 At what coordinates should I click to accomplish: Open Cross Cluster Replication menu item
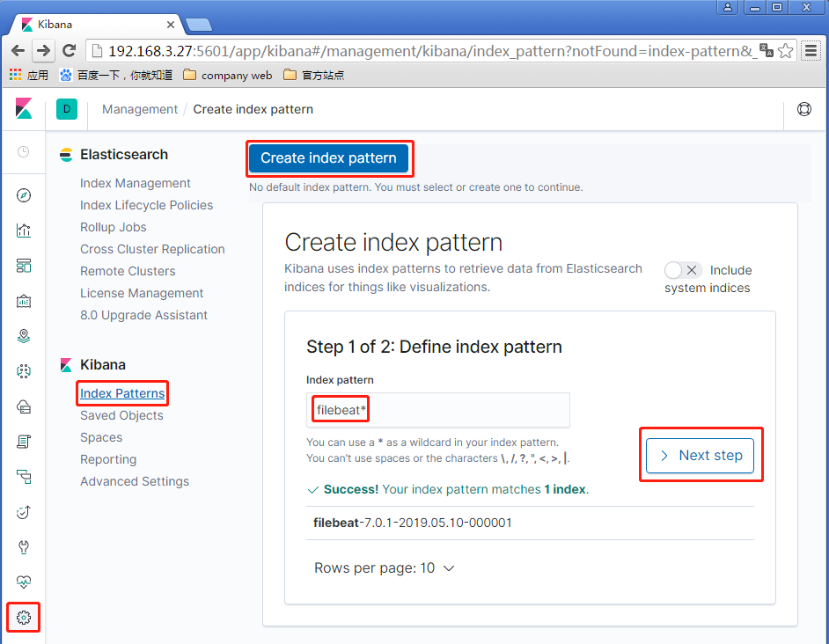click(152, 249)
